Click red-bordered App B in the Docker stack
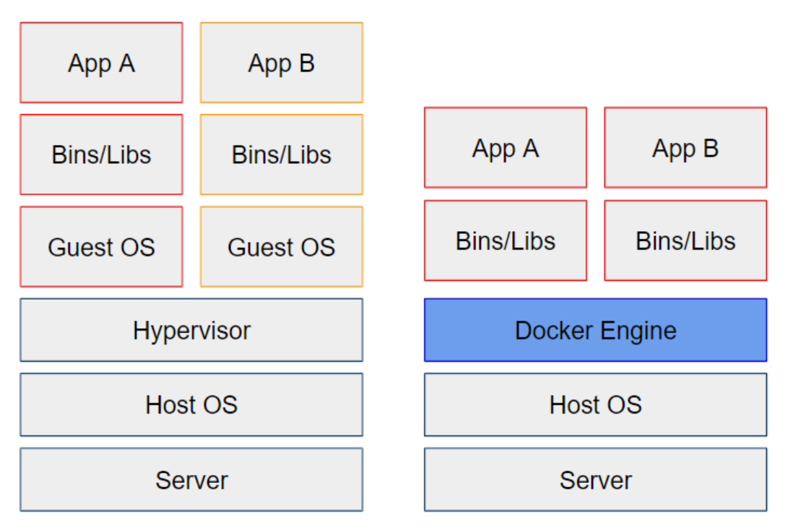Screen dimensions: 811x532 (685, 148)
